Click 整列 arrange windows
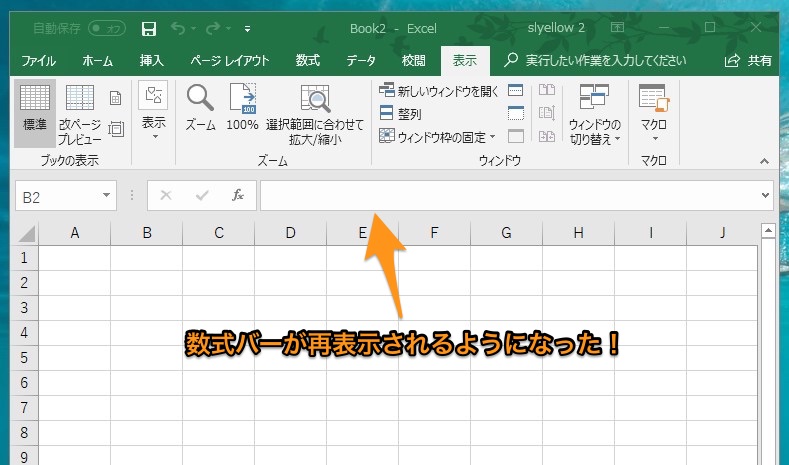This screenshot has width=789, height=465. (x=401, y=114)
